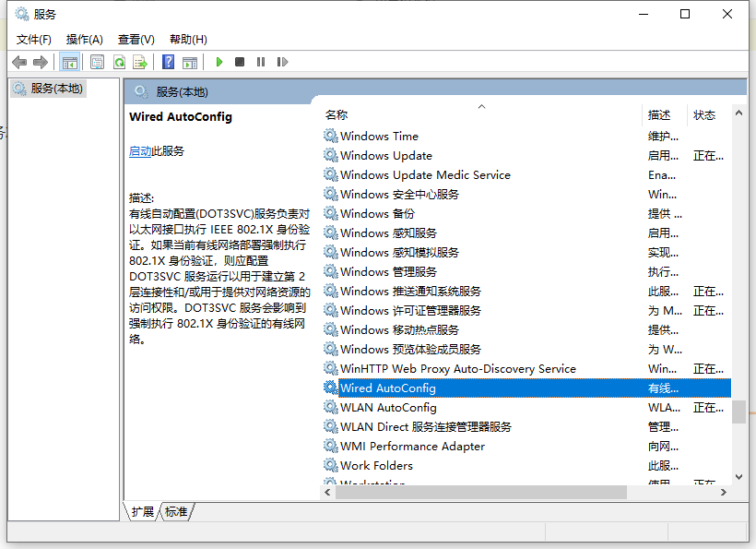The image size is (756, 549).
Task: Switch to the 标准 tab
Action: (x=176, y=511)
